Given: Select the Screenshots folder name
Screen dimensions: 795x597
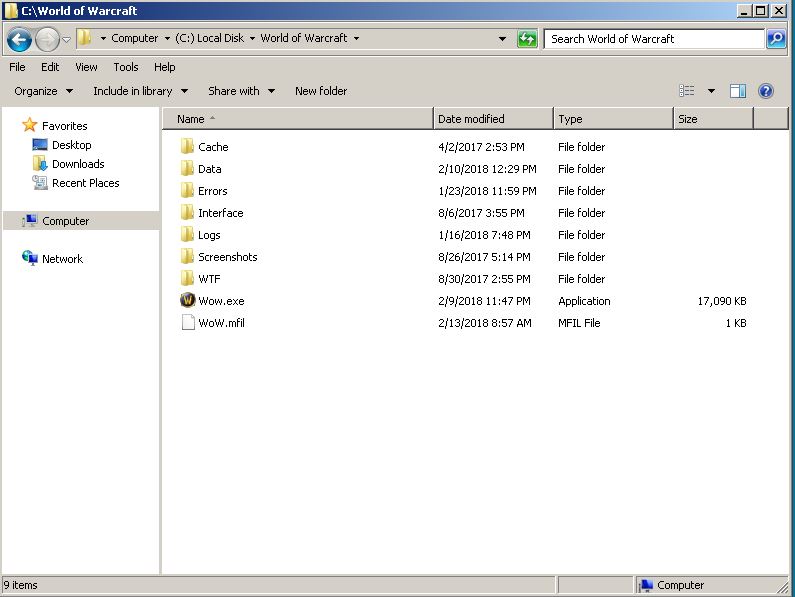Looking at the screenshot, I should coord(228,257).
